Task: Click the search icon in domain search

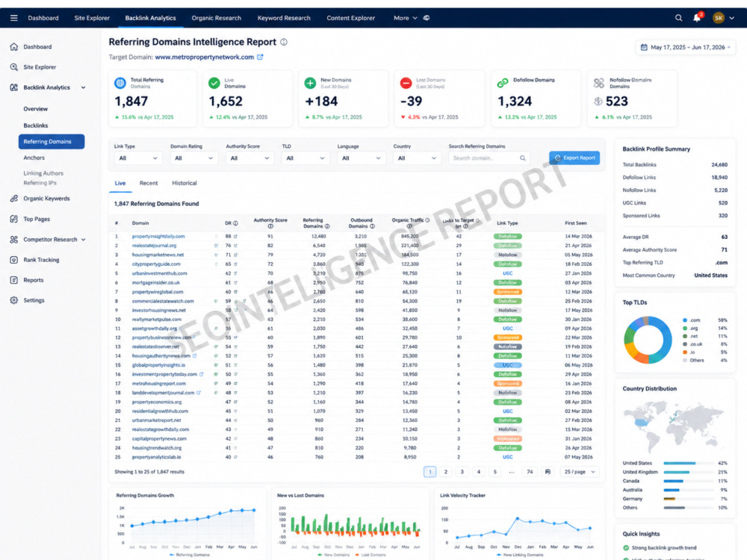Action: tap(523, 158)
